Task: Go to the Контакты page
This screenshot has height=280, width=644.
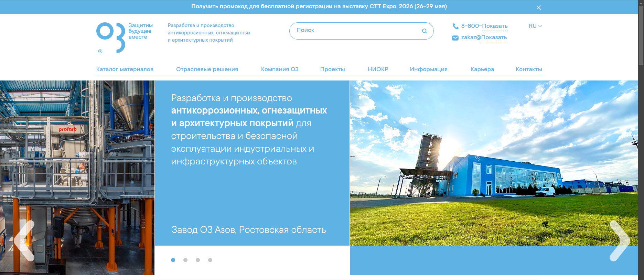Action: [528, 69]
